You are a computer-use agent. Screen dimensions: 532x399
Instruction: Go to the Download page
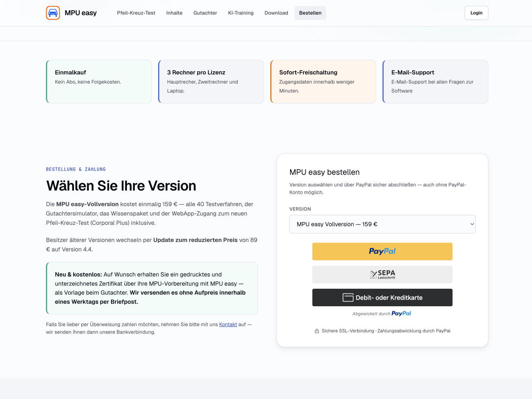(x=276, y=13)
